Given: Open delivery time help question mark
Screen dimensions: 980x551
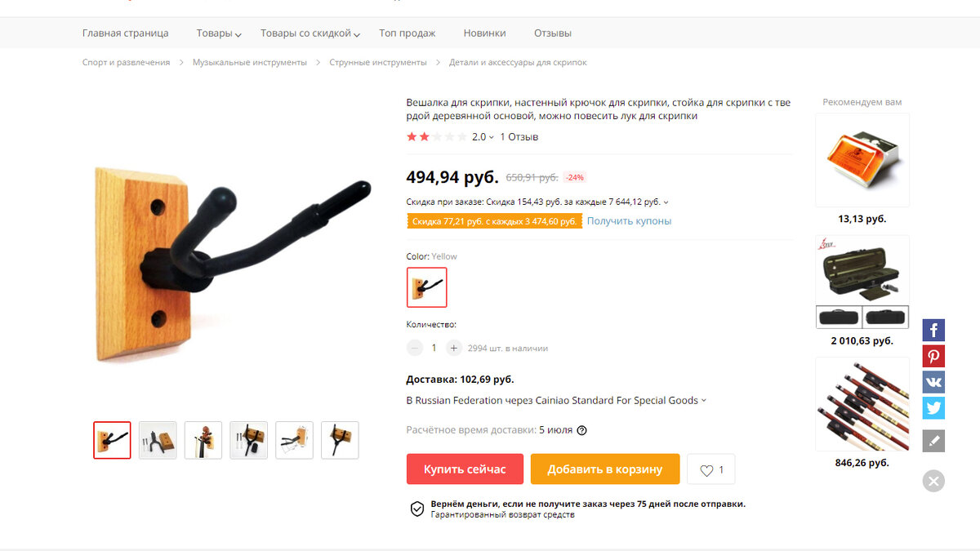Looking at the screenshot, I should coord(581,430).
